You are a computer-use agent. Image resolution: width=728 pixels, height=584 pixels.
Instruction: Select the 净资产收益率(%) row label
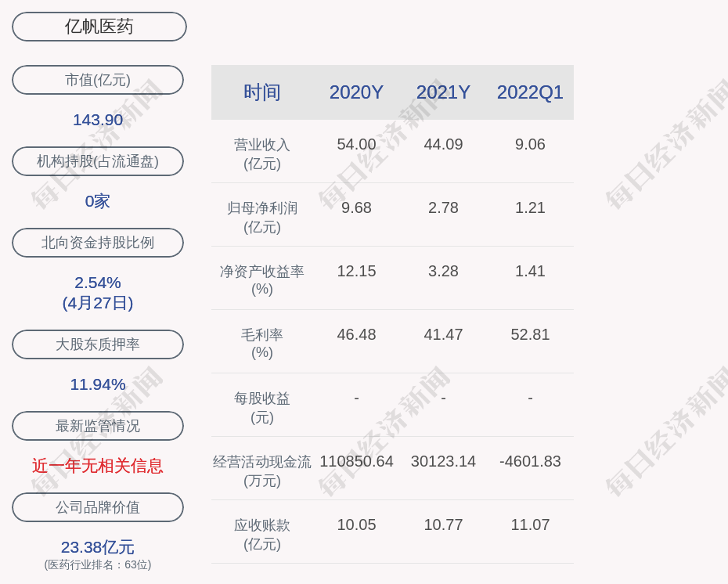tap(262, 280)
